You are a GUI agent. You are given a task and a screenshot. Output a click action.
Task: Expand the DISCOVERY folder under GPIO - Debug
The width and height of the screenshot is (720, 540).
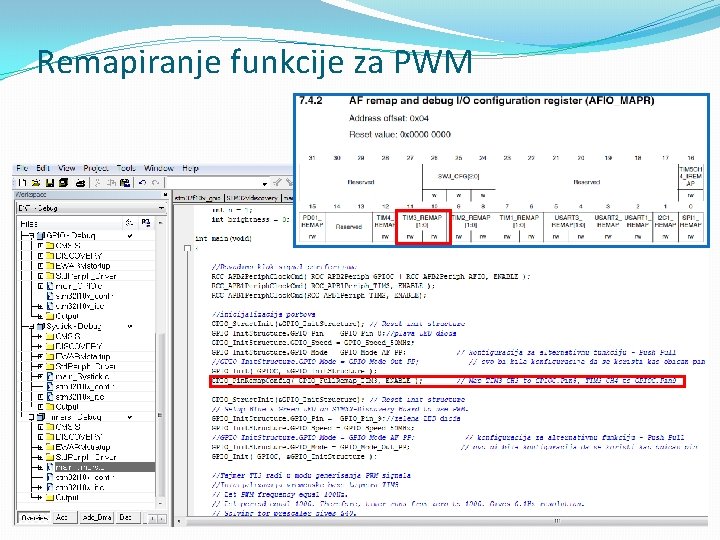[x=40, y=256]
